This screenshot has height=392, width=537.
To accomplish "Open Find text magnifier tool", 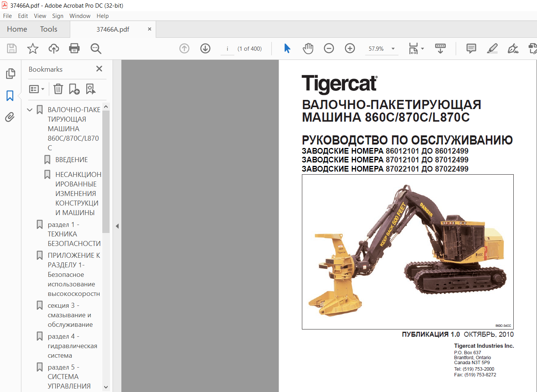I will 96,48.
